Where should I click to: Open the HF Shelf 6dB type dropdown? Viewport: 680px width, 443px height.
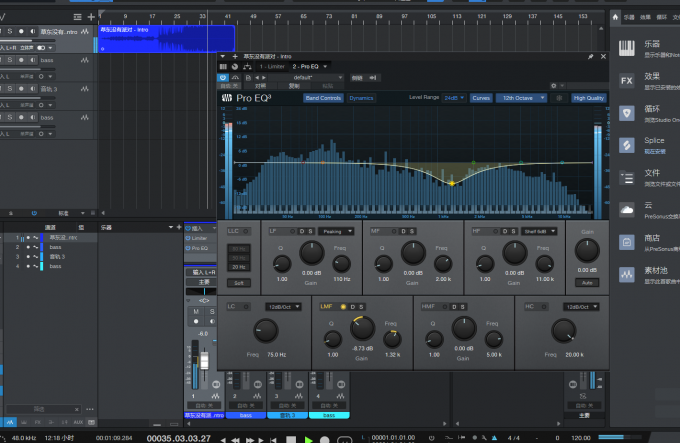[539, 231]
